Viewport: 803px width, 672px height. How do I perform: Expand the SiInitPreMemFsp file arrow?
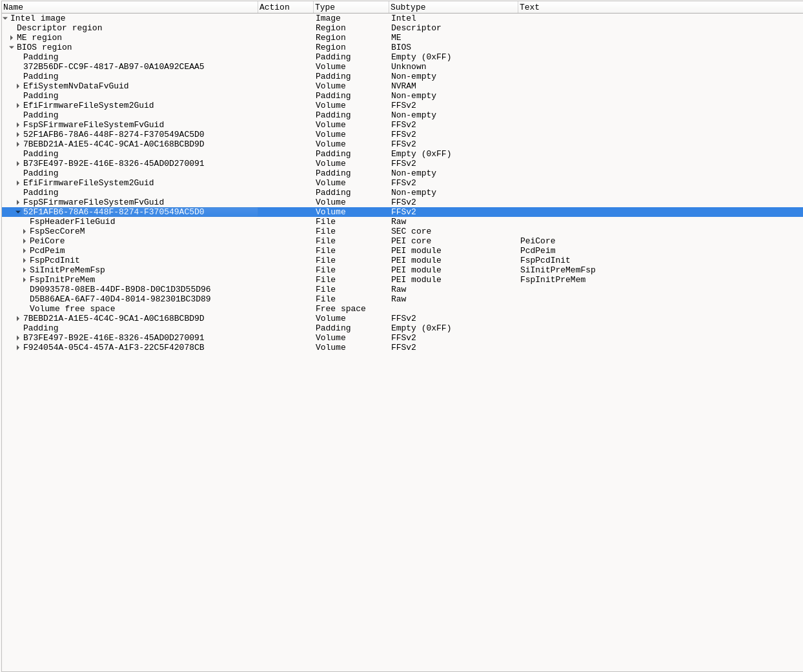point(25,270)
